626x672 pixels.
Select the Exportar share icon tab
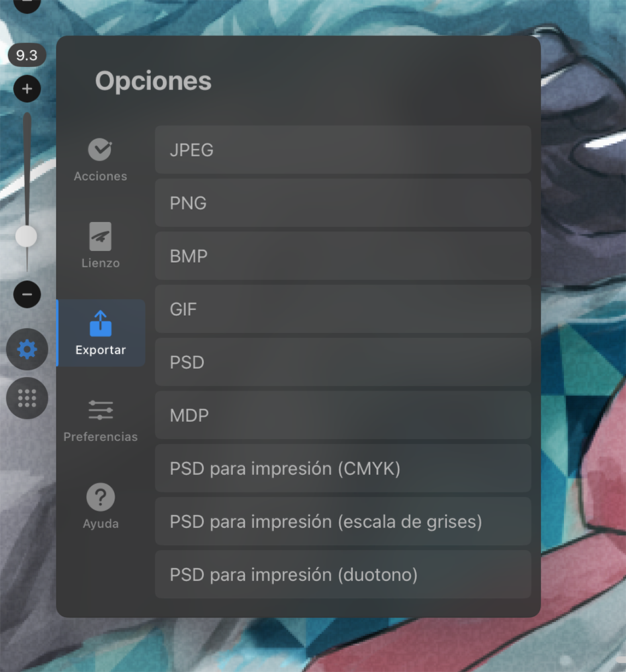point(101,333)
